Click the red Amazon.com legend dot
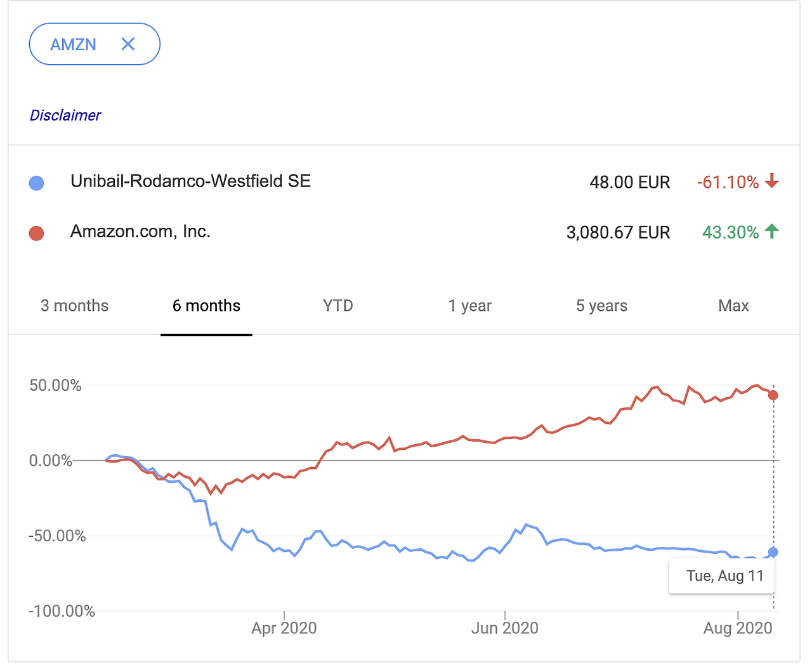 [37, 233]
